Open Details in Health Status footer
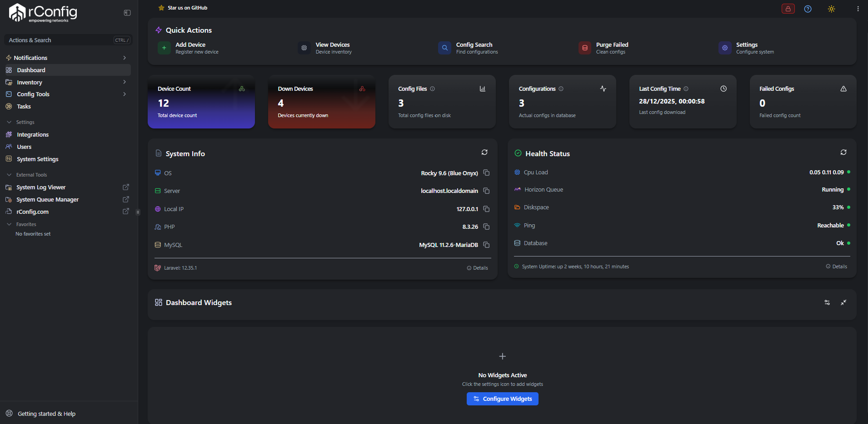 click(836, 266)
